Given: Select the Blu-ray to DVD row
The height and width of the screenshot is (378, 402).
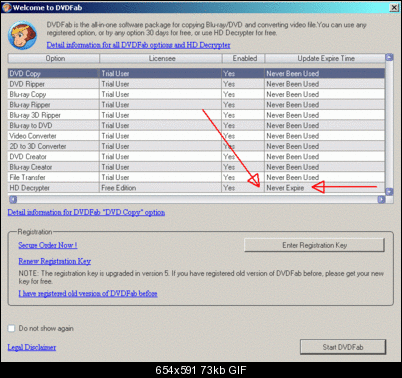Looking at the screenshot, I should pos(196,125).
